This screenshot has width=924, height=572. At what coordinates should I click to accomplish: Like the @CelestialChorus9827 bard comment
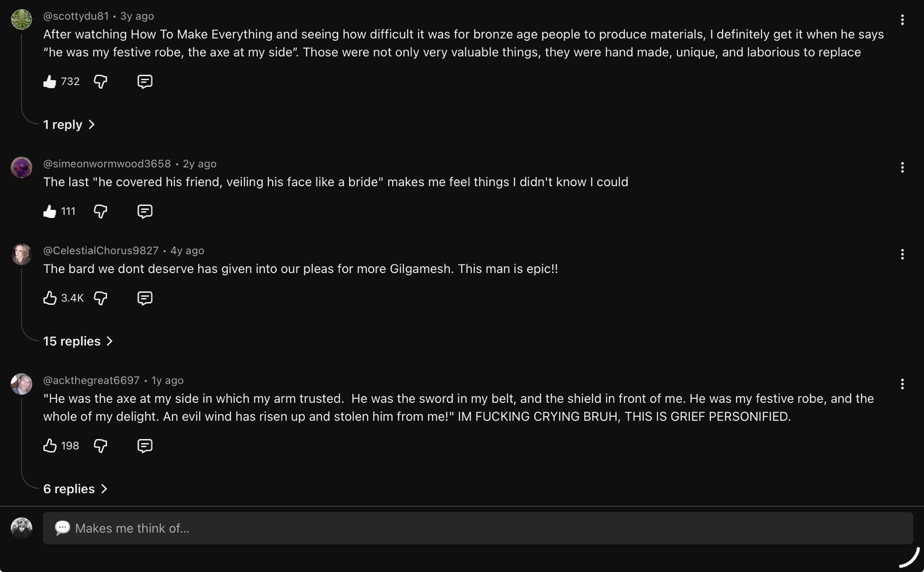tap(50, 298)
